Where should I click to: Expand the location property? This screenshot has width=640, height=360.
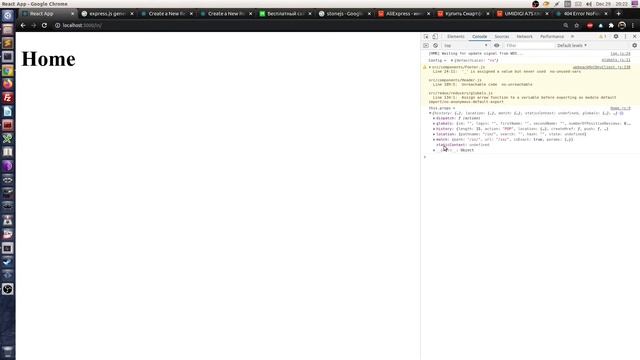point(434,134)
